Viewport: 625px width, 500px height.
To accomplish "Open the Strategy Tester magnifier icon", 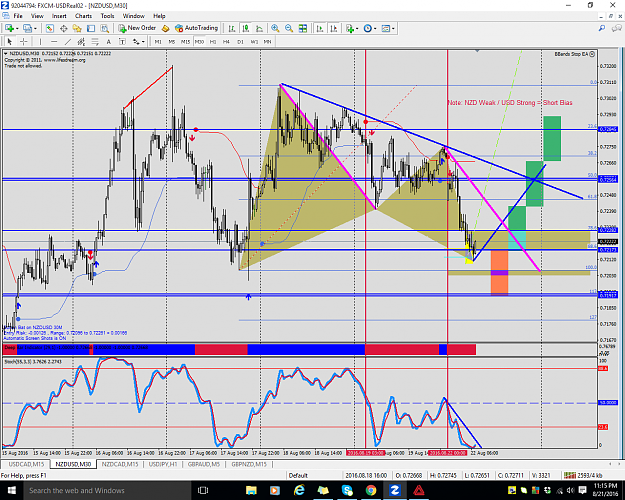I will tap(104, 28).
